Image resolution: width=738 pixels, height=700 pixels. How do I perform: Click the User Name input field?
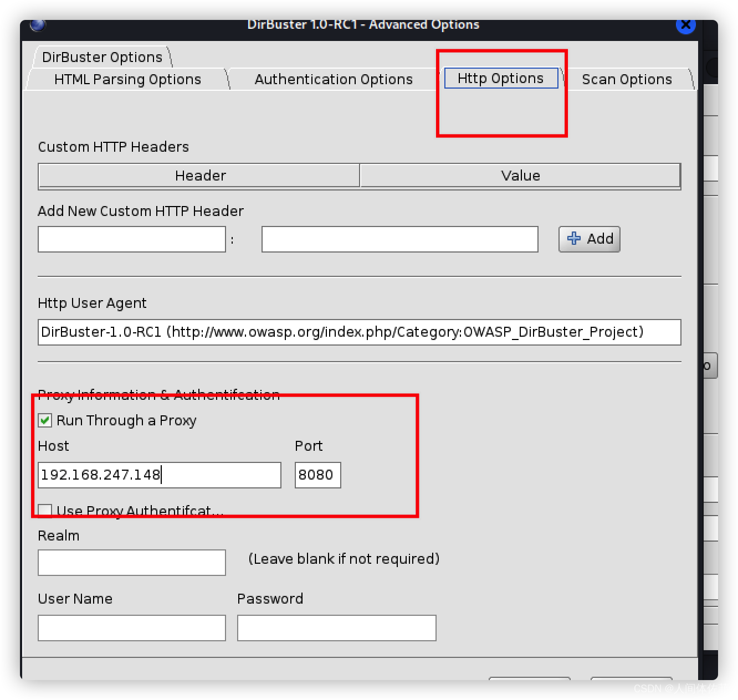tap(132, 628)
